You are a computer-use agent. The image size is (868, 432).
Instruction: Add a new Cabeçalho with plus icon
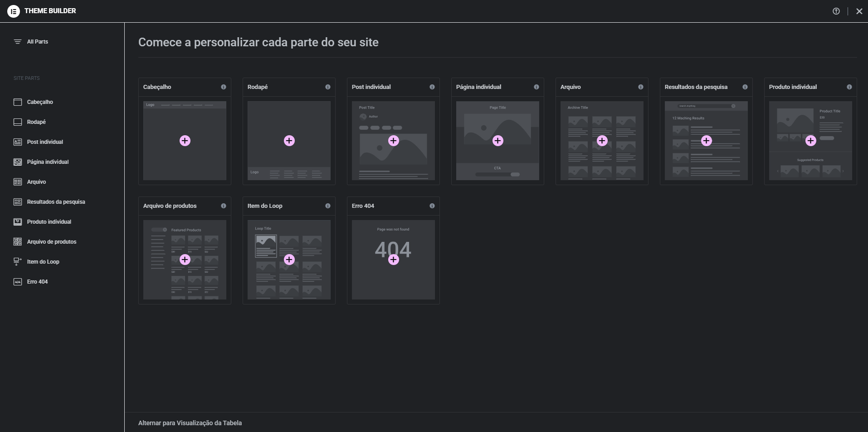185,141
